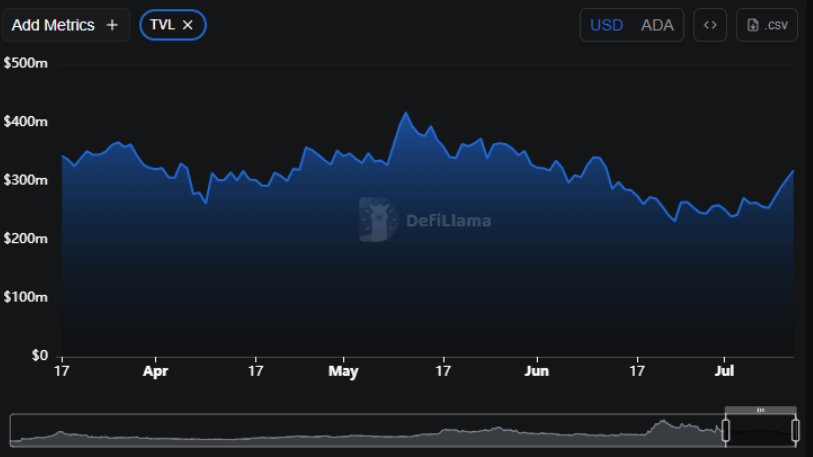Click the DefiLlama watermark text

pos(448,221)
